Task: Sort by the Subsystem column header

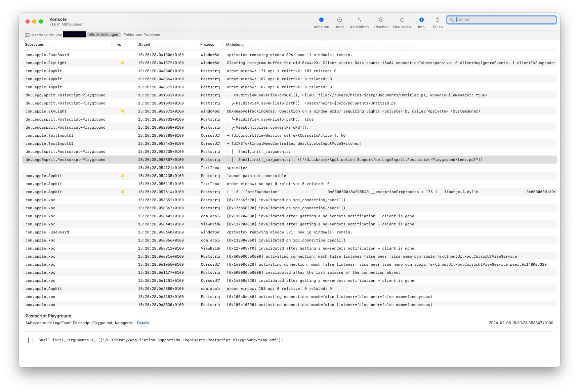Action: [35, 44]
